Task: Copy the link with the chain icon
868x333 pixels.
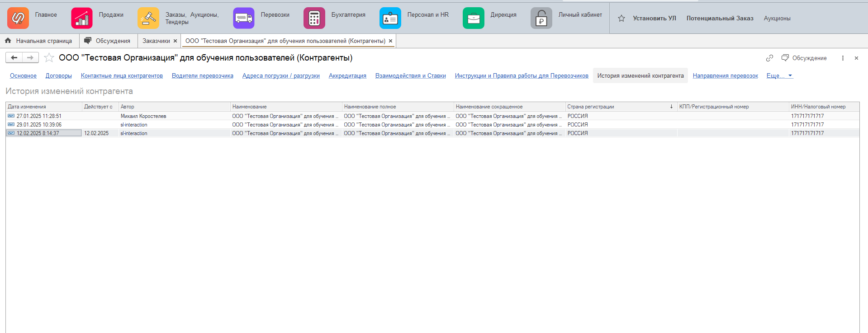Action: pos(769,58)
